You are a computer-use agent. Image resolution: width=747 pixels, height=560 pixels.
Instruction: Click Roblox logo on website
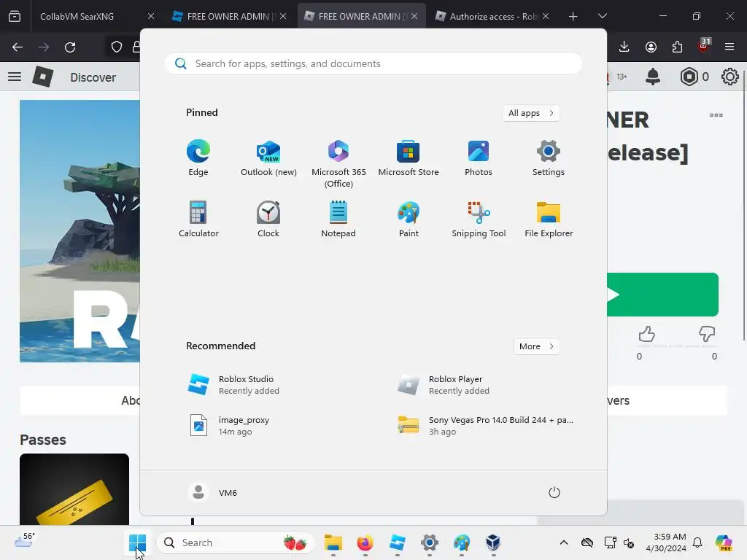tap(43, 77)
